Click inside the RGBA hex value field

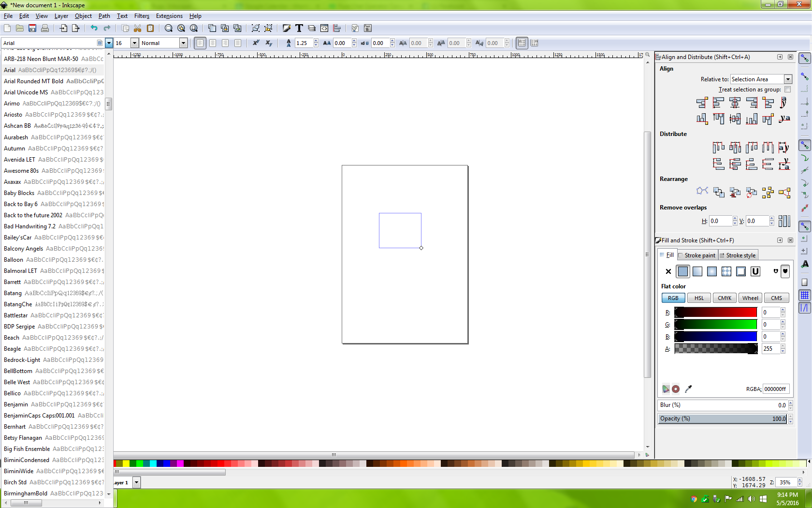coord(775,388)
